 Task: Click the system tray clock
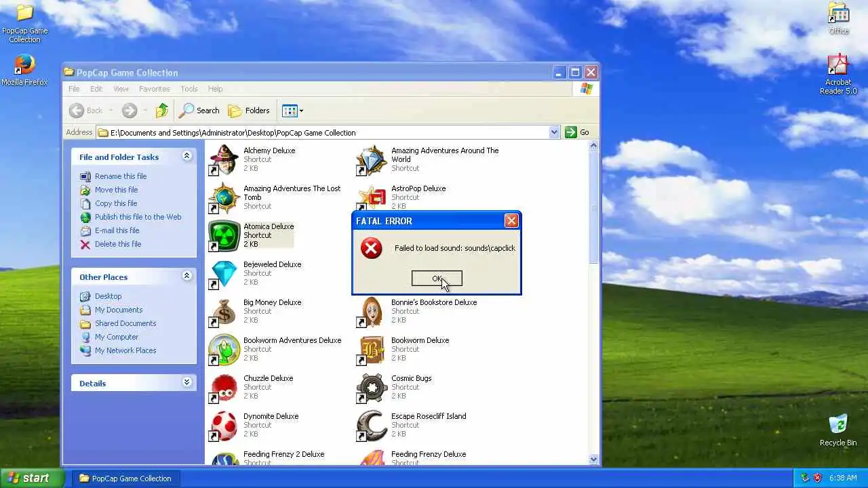coord(843,478)
